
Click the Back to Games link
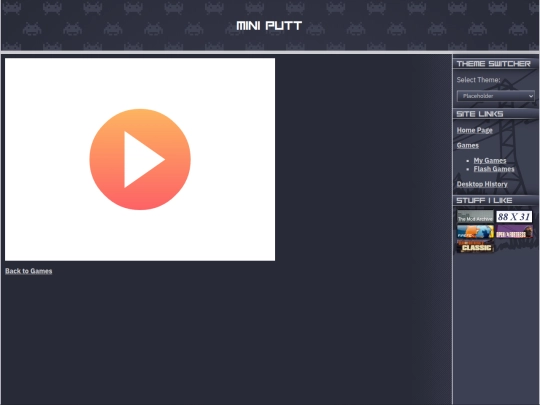click(x=29, y=271)
